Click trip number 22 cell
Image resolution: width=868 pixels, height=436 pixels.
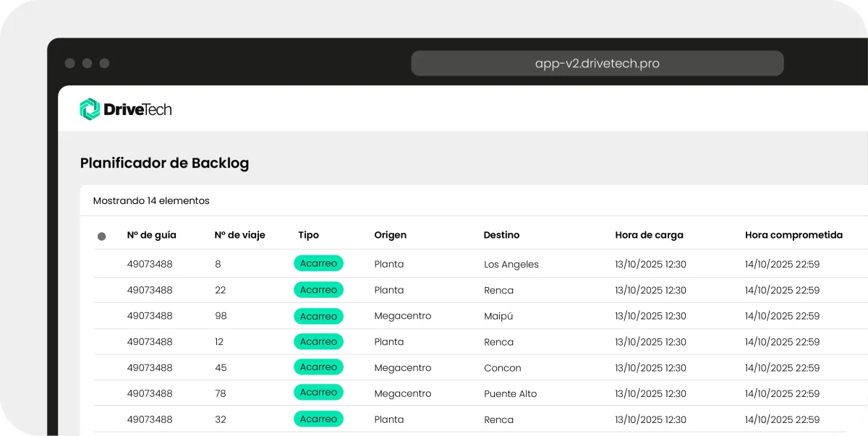click(221, 290)
